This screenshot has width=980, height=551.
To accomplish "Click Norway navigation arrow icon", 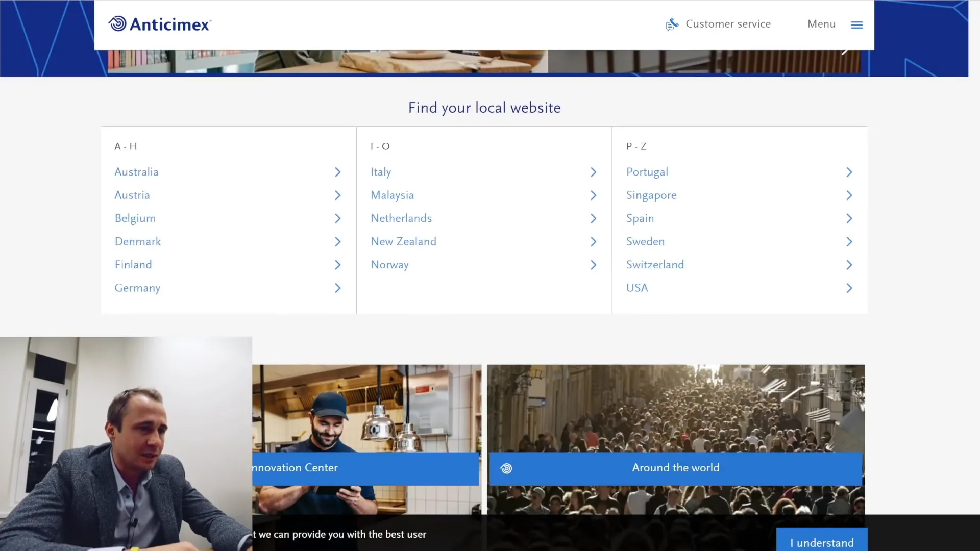I will tap(593, 265).
